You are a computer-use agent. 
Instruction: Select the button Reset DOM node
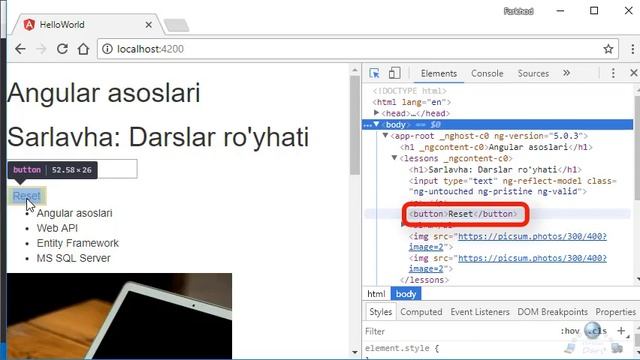coord(463,214)
